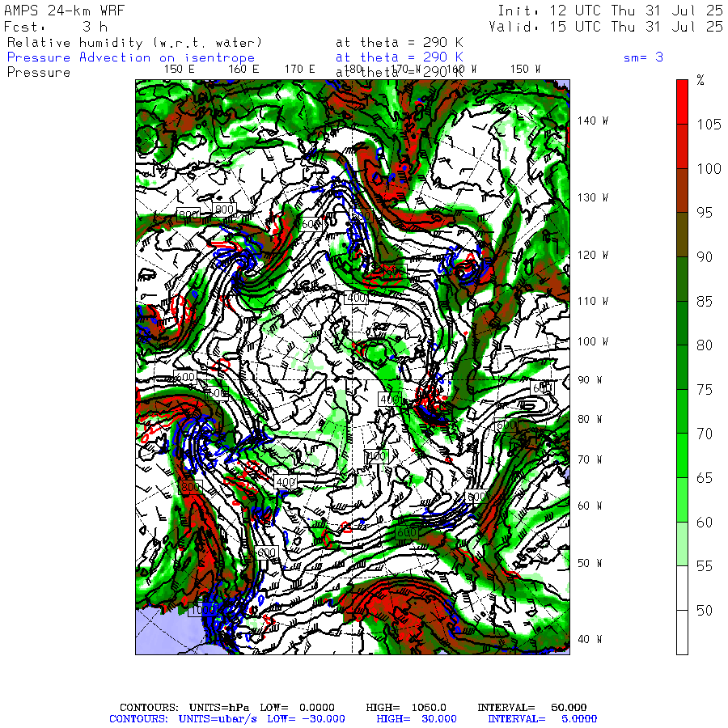
Task: Click the '%' unit above the color bar
Action: click(700, 81)
